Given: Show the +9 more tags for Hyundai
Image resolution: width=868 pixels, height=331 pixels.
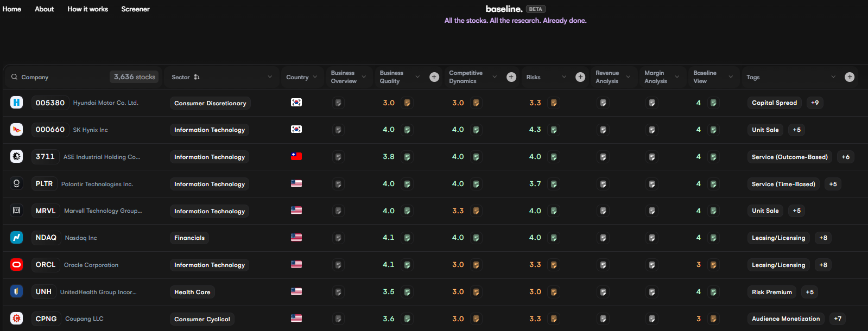Looking at the screenshot, I should 815,103.
